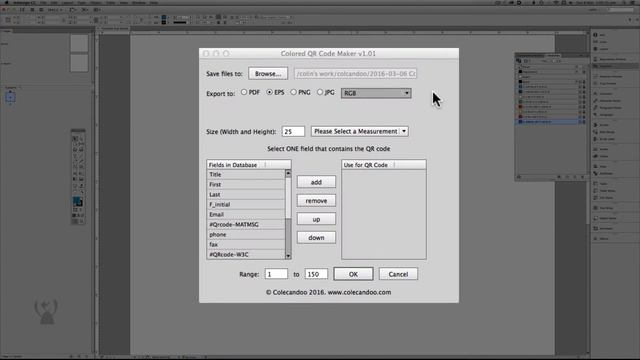Select the First field row

tap(246, 184)
